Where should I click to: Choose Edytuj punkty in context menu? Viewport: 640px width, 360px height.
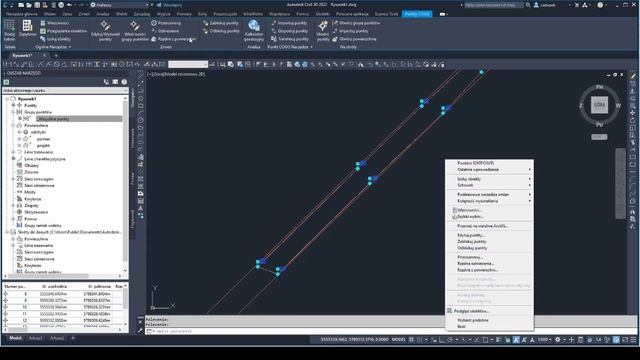click(x=471, y=236)
